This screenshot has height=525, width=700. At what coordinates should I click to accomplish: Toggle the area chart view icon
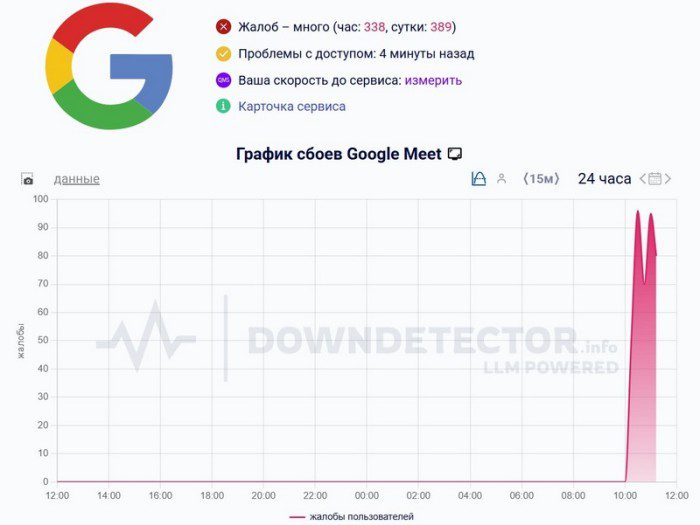(x=478, y=179)
